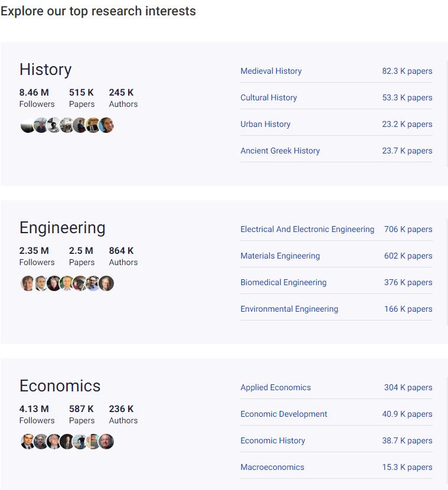Open the Urban History topic link
Screen dimensions: 448x490
point(265,124)
